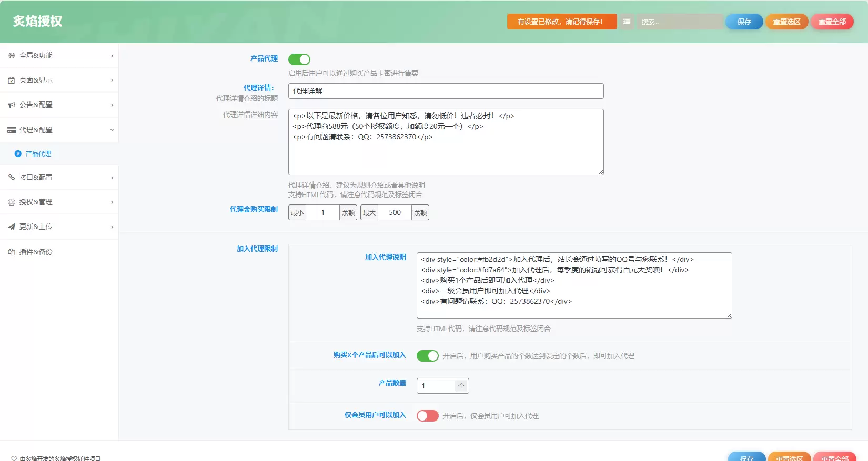Select the 产品代理 submenu item
Viewport: 868px width, 461px height.
(59, 154)
